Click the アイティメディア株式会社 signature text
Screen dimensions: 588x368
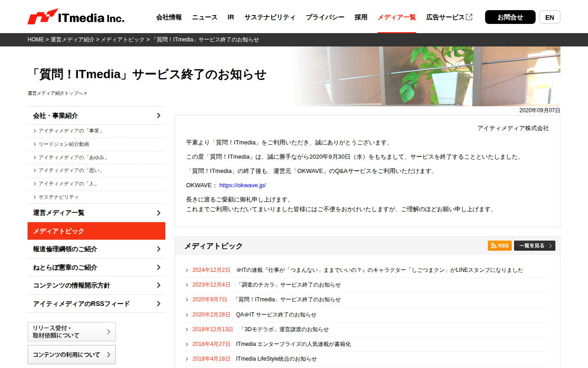(513, 128)
